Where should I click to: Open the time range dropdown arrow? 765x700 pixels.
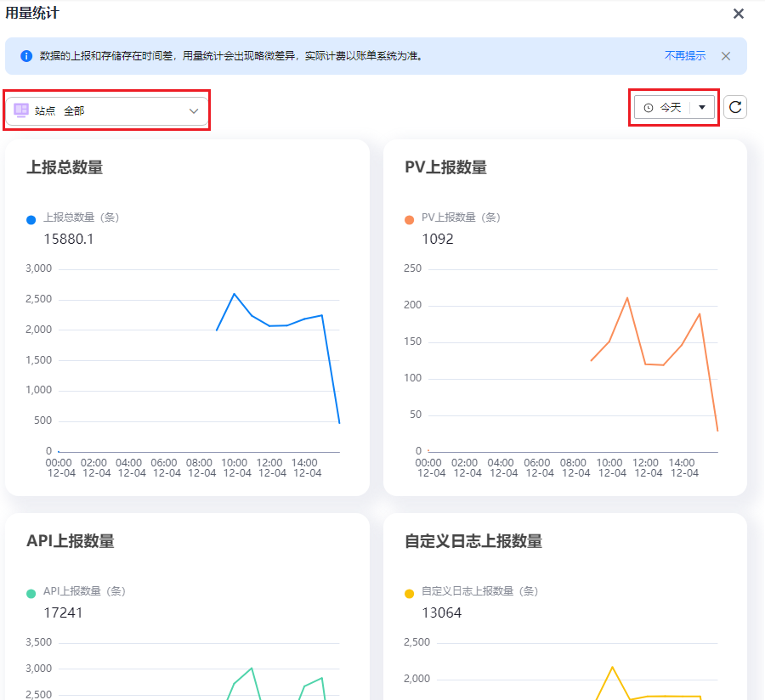pos(702,108)
